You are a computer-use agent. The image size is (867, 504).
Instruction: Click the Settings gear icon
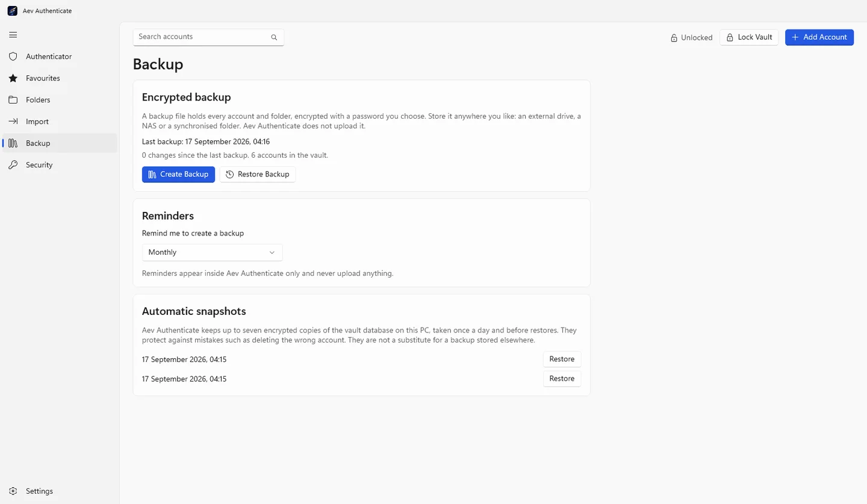tap(13, 491)
